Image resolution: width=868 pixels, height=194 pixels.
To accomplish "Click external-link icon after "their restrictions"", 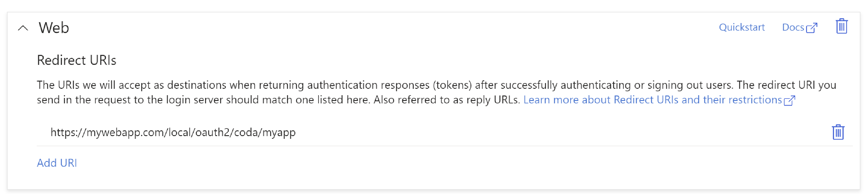I will click(x=789, y=100).
